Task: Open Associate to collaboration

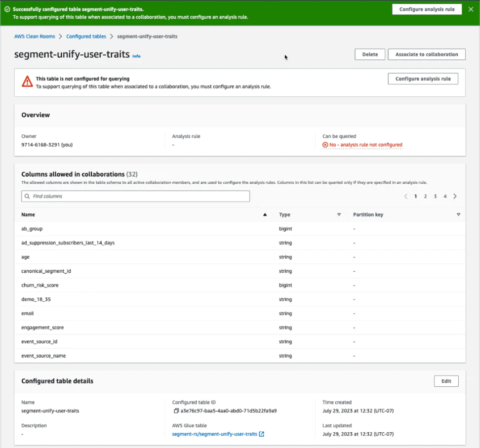Action: coord(426,54)
